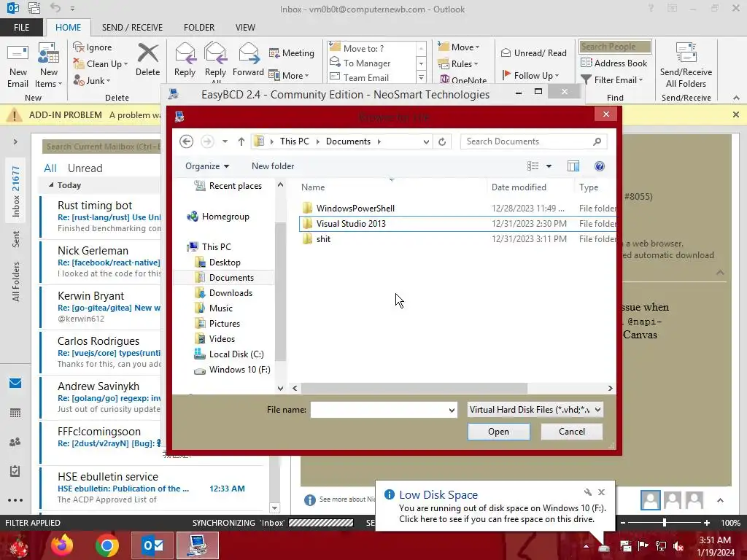
Task: Adjust Outlook zoom slider handle
Action: click(x=664, y=522)
